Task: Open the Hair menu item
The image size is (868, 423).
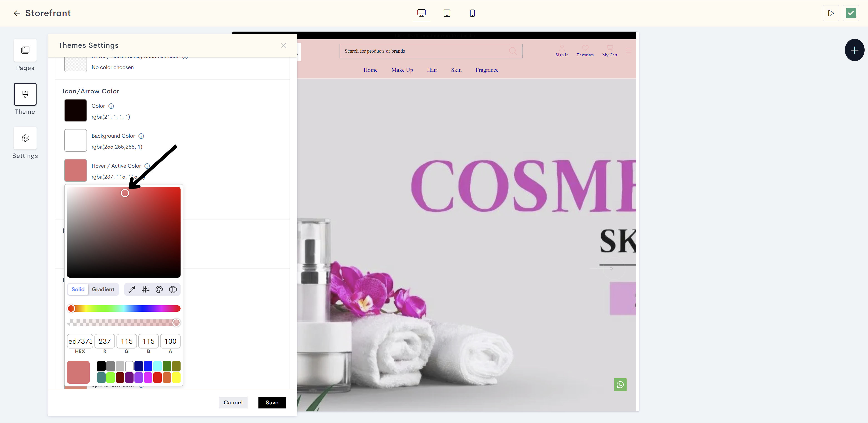Action: click(432, 70)
